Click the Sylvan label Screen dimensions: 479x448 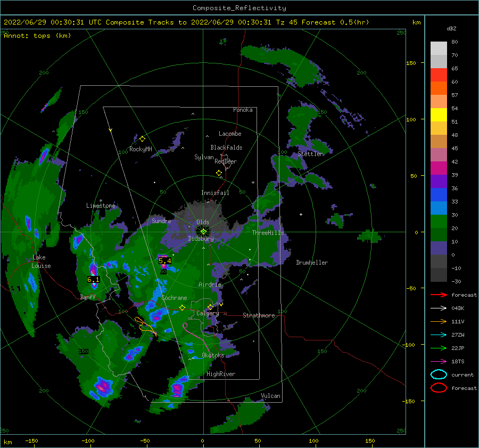204,157
